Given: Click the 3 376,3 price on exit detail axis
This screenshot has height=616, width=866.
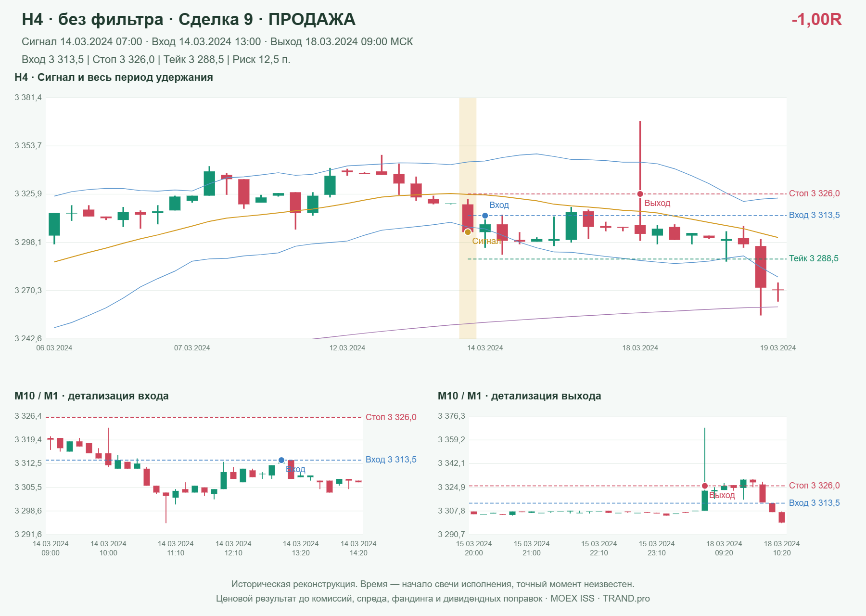Looking at the screenshot, I should 451,416.
